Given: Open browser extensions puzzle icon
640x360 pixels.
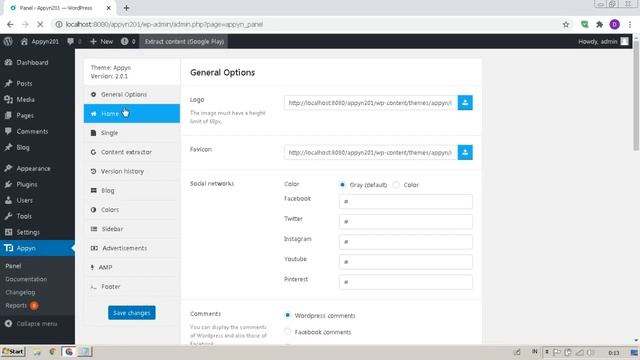Looking at the screenshot, I should coord(599,24).
